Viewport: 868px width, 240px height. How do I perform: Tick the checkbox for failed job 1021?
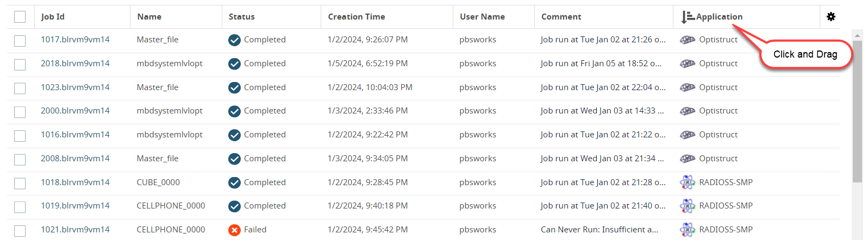tap(20, 231)
